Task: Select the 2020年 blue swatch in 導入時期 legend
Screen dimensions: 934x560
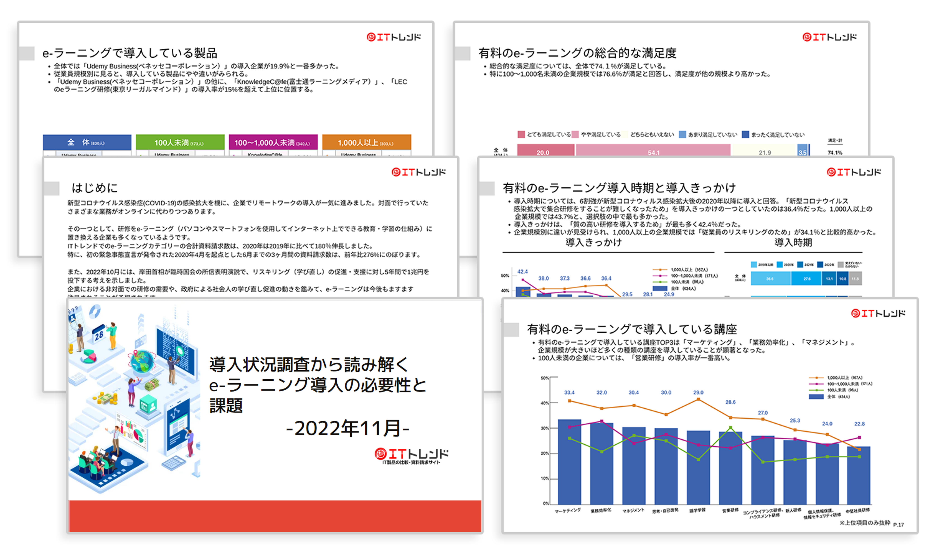Action: pyautogui.click(x=780, y=264)
